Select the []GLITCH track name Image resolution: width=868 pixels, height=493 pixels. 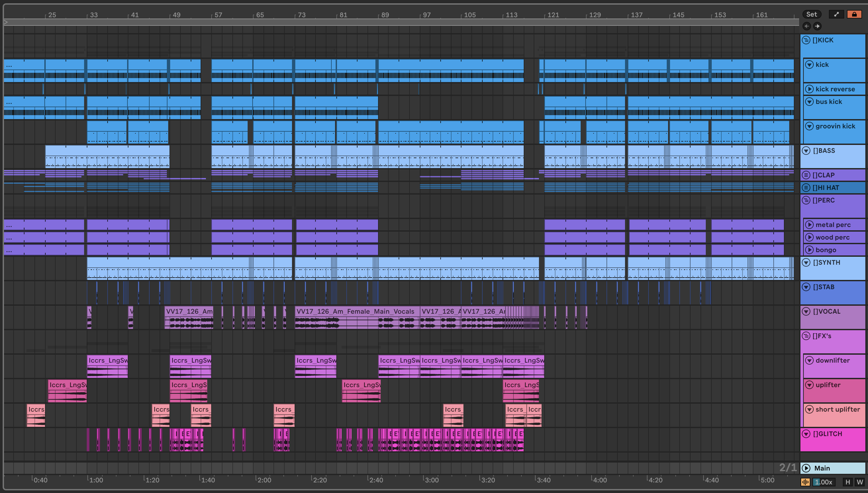827,434
